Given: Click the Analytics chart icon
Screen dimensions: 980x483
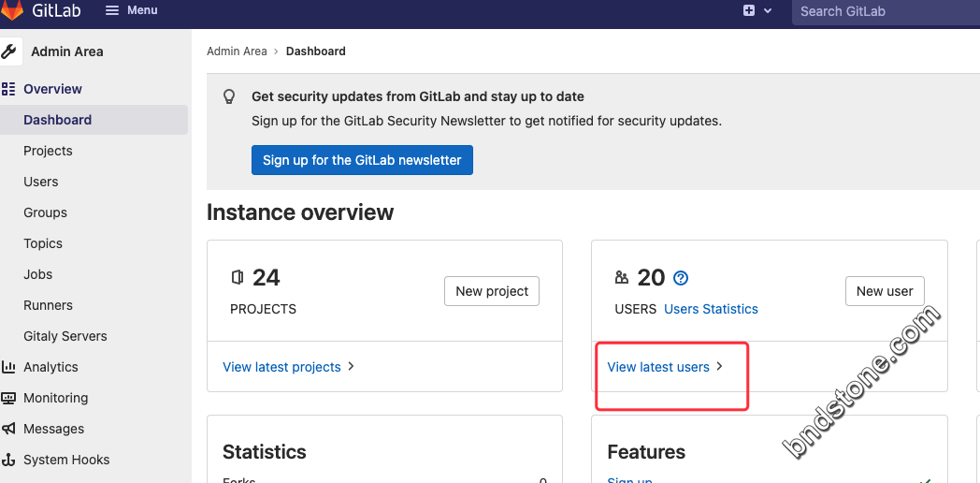Looking at the screenshot, I should (8, 367).
